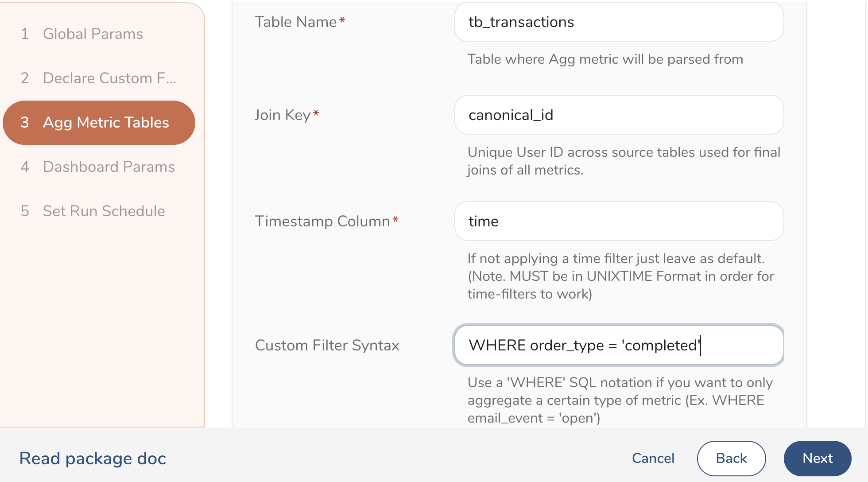Click the Table Name label
This screenshot has width=868, height=482.
click(x=295, y=22)
